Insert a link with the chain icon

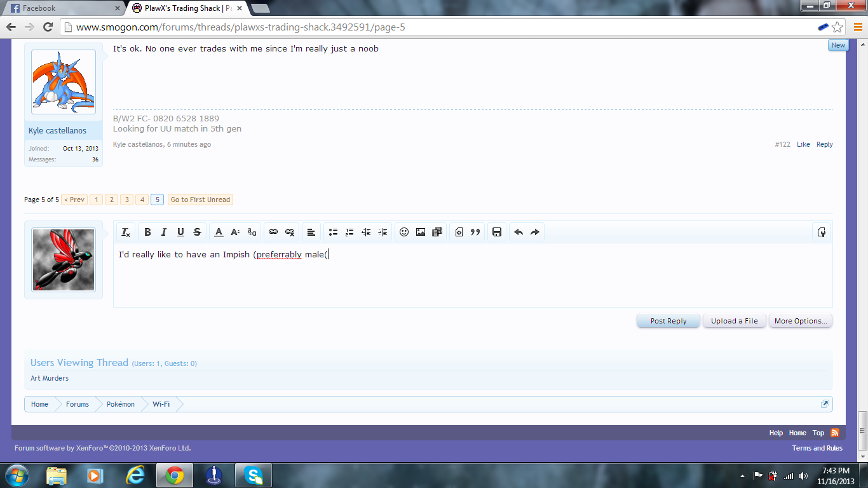[x=273, y=233]
